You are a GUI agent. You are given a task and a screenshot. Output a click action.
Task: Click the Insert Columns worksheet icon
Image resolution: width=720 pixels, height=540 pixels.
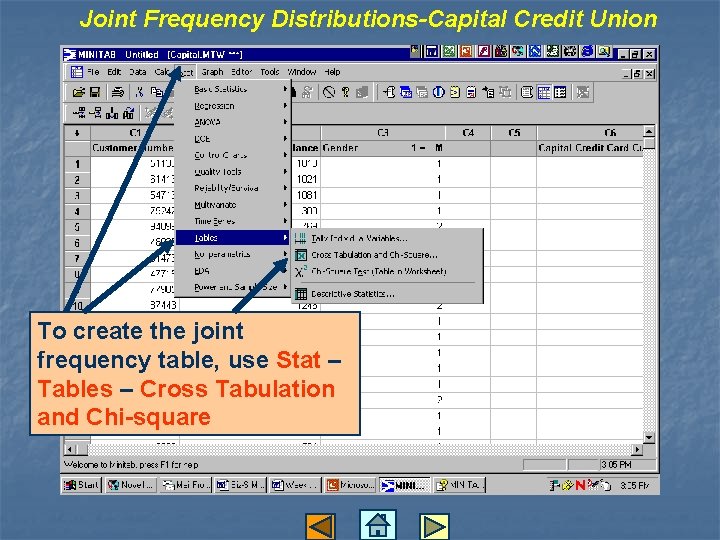click(112, 112)
